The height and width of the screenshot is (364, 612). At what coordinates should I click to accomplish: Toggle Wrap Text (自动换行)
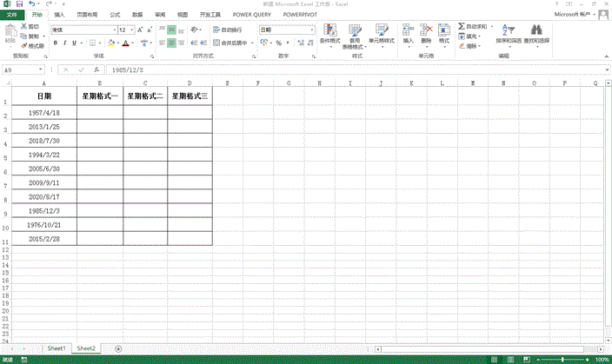tap(232, 30)
